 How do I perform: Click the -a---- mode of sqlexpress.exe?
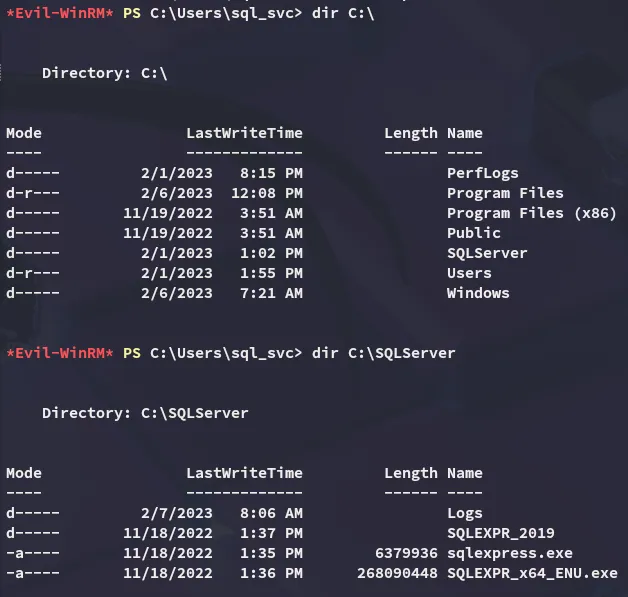click(32, 553)
